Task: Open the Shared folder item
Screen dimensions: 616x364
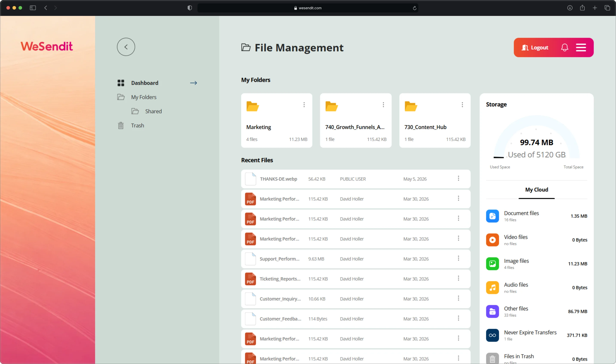Action: pyautogui.click(x=153, y=111)
